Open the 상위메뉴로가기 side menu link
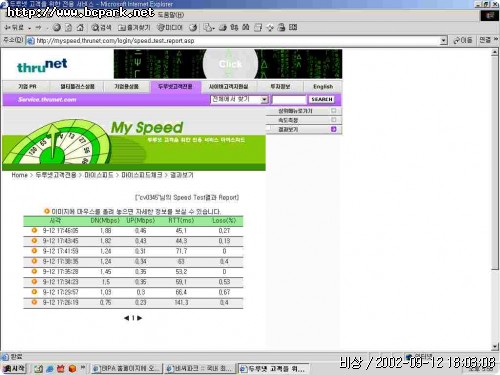The height and width of the screenshot is (375, 500). [295, 111]
